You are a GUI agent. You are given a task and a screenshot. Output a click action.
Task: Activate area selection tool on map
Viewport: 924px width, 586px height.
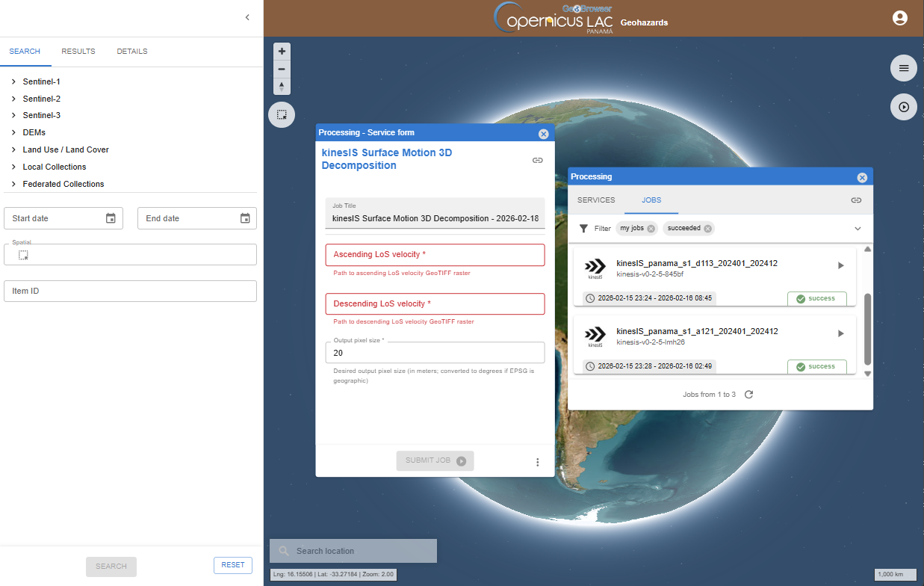[x=282, y=115]
